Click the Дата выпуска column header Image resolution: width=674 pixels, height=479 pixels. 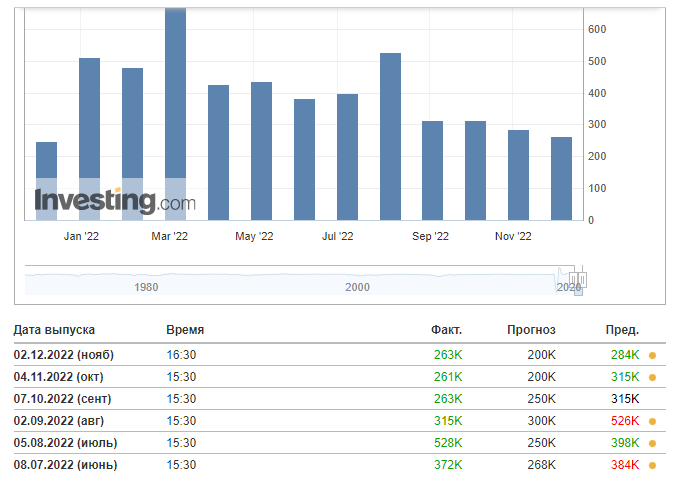(54, 330)
